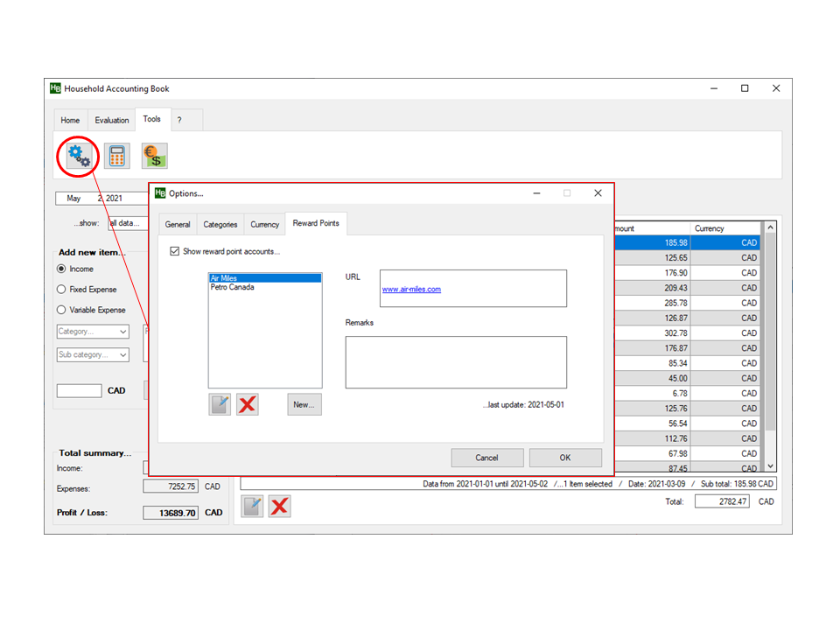Edit the selected reward account with pencil icon
This screenshot has height=630, width=840.
pos(220,404)
